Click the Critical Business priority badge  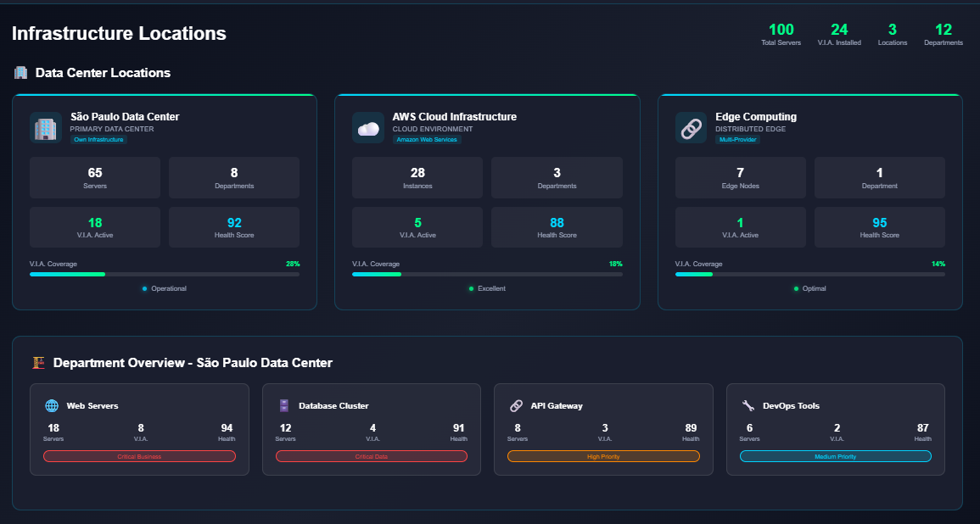tap(139, 456)
